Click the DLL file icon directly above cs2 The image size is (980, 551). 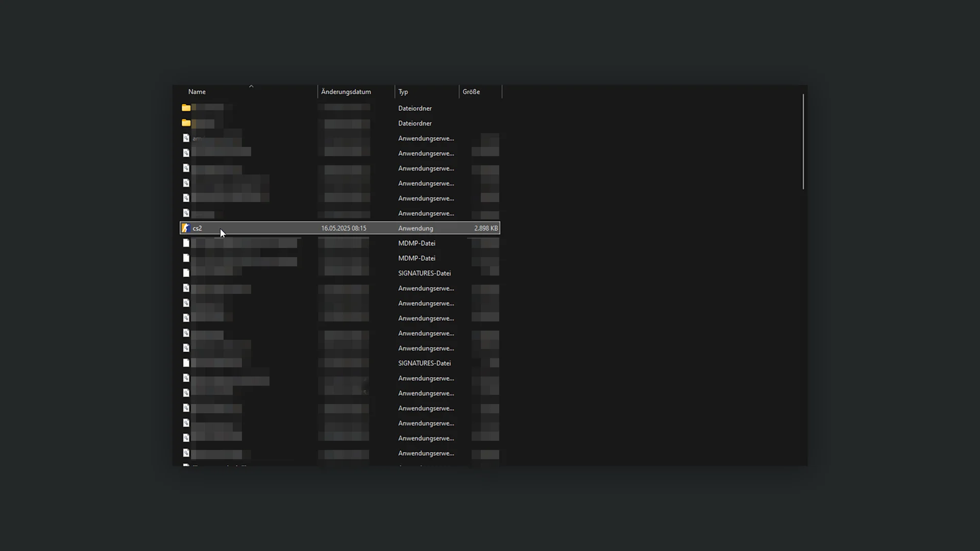tap(186, 213)
